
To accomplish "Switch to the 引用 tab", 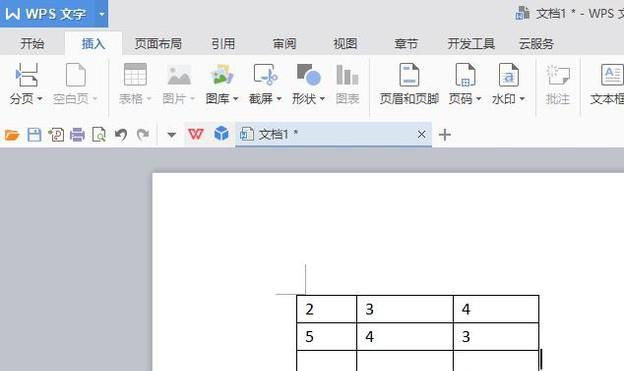I will 223,43.
